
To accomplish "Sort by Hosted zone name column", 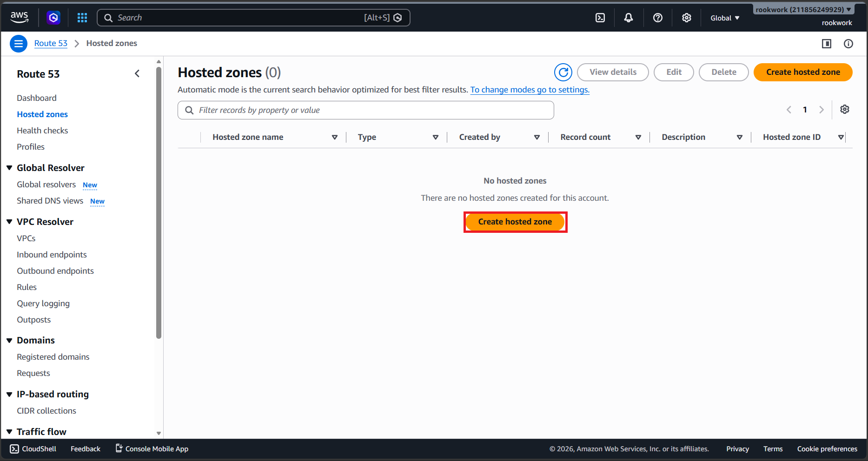I will coord(335,138).
